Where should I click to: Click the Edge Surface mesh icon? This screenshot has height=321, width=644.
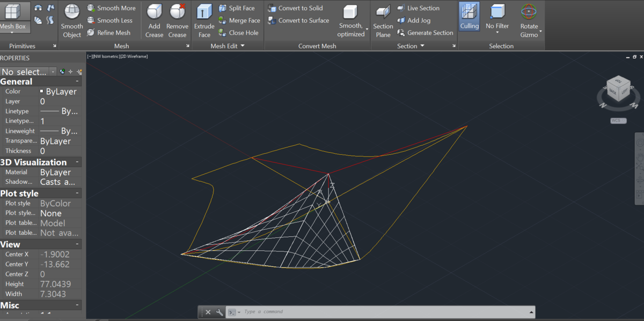click(x=50, y=8)
